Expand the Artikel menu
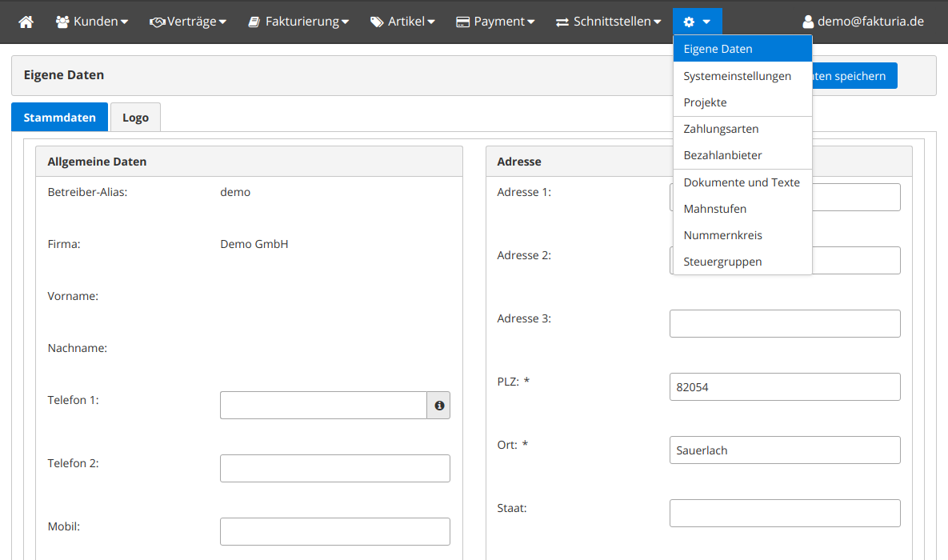This screenshot has height=560, width=948. tap(402, 22)
